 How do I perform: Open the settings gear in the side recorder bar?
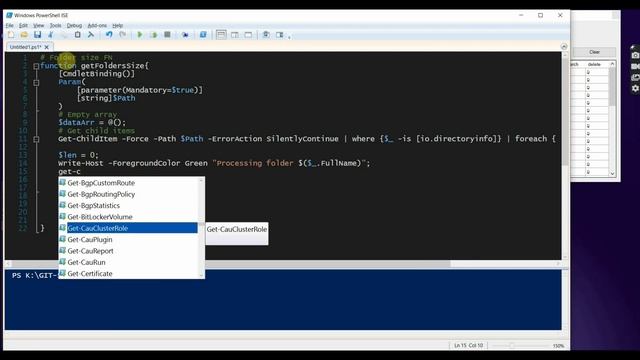pos(635,88)
